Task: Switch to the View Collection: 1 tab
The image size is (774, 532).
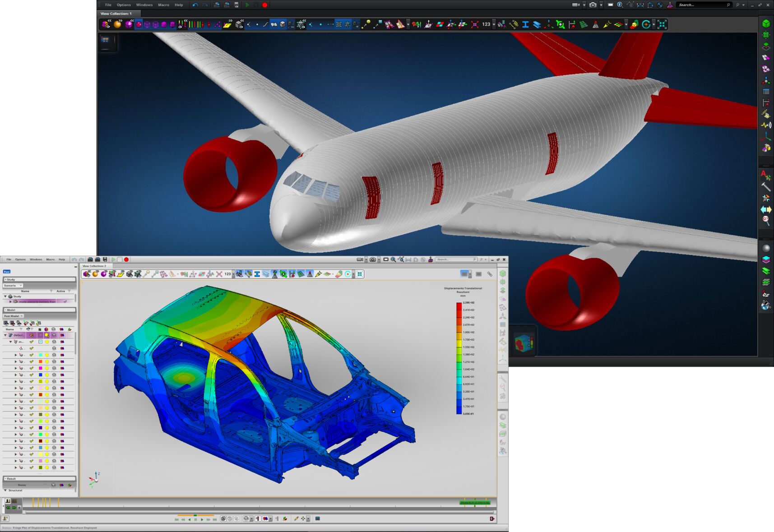Action: pos(116,14)
